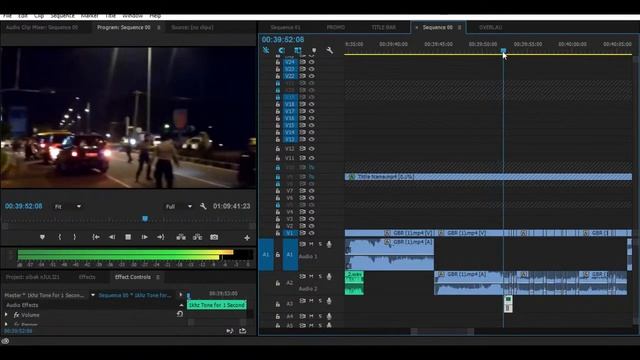Toggle Effect Controls timeline view arrow

(x=181, y=294)
